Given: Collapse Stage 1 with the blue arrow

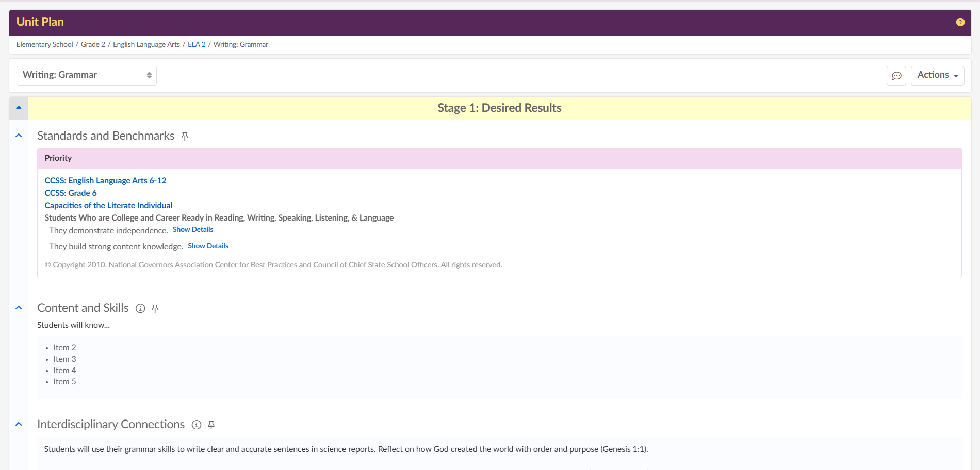Looking at the screenshot, I should (x=19, y=108).
